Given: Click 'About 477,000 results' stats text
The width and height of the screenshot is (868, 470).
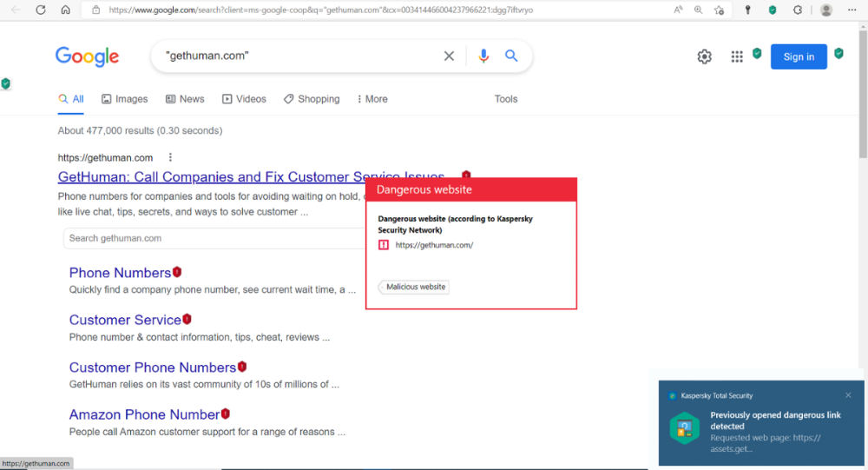Looking at the screenshot, I should coord(140,131).
